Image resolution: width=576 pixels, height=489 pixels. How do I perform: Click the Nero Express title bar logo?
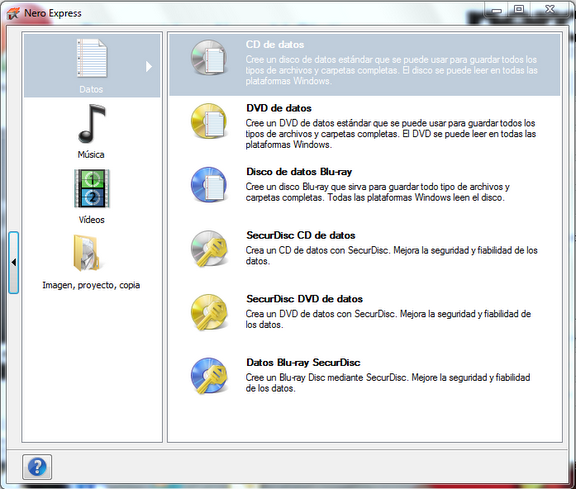click(13, 14)
